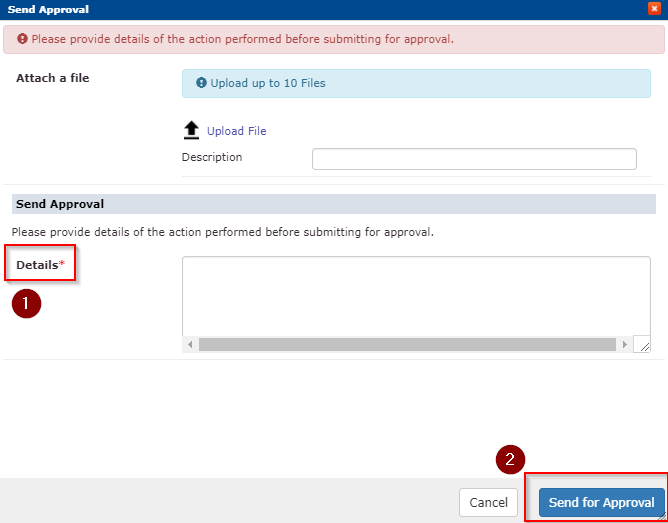The height and width of the screenshot is (523, 668).
Task: Click the Cancel button
Action: [x=488, y=503]
